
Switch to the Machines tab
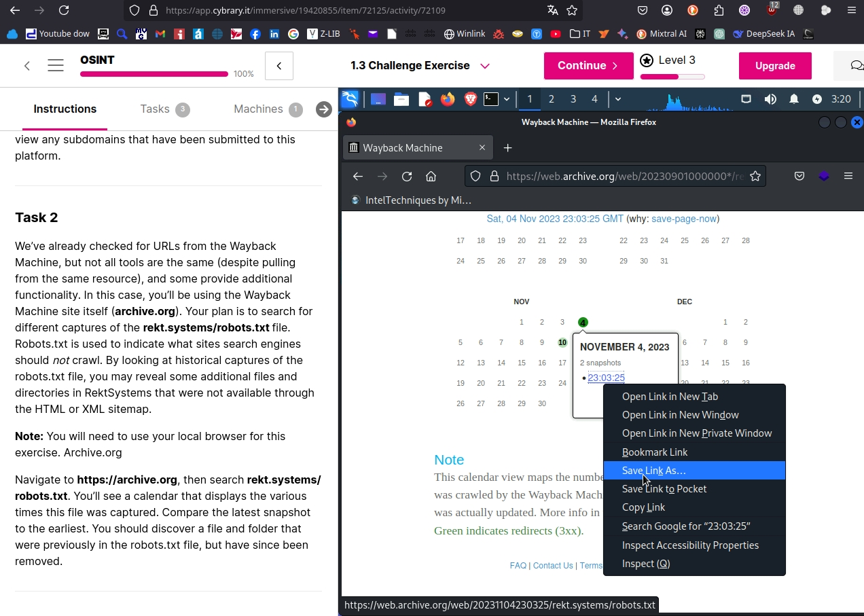268,109
